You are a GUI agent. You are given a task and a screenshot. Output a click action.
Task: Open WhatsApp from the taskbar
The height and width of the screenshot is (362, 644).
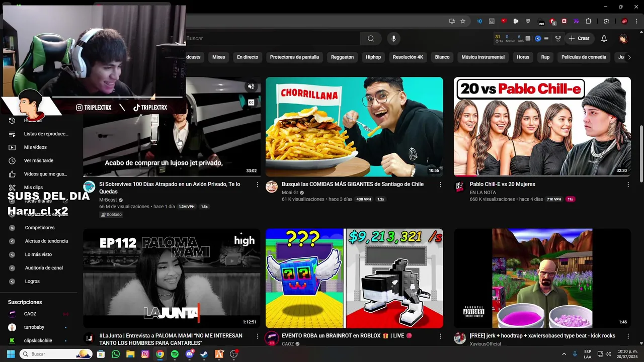[x=116, y=354]
